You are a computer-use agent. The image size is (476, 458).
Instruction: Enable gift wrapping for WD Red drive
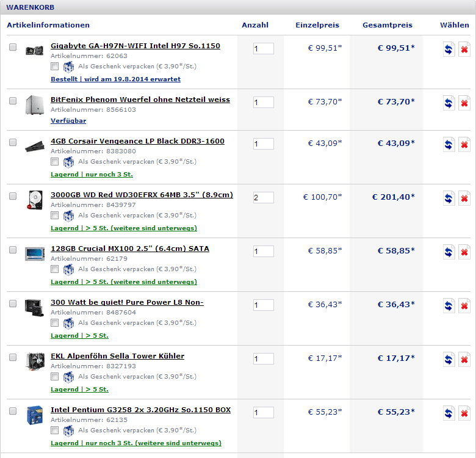55,216
